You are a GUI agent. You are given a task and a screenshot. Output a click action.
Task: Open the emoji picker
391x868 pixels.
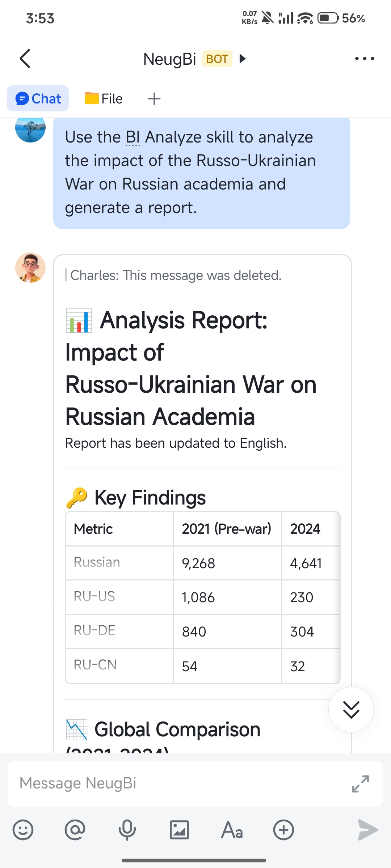pyautogui.click(x=23, y=830)
